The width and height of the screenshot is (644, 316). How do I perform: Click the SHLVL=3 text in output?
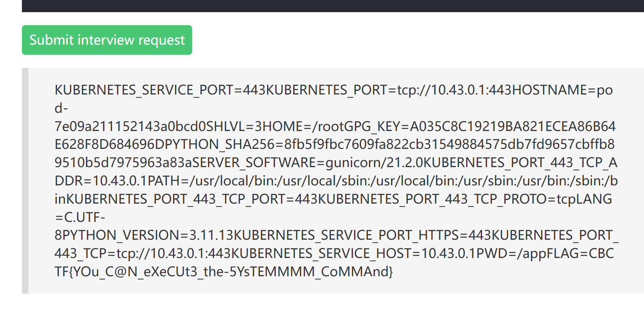(230, 127)
